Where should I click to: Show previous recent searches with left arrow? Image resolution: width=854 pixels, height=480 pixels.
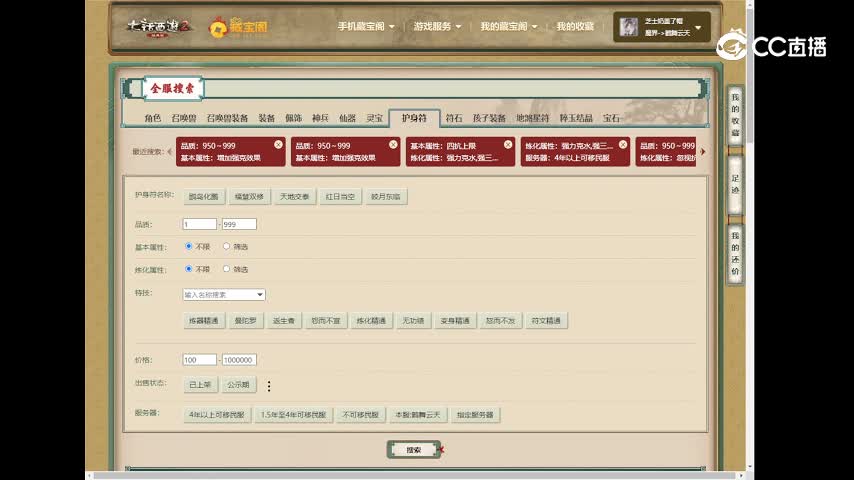point(169,151)
